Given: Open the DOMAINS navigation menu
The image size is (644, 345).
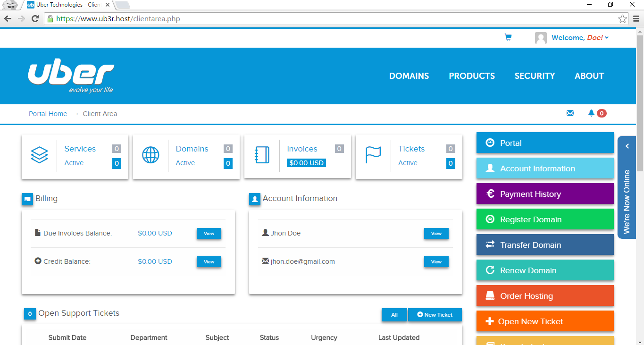Looking at the screenshot, I should click(x=409, y=76).
